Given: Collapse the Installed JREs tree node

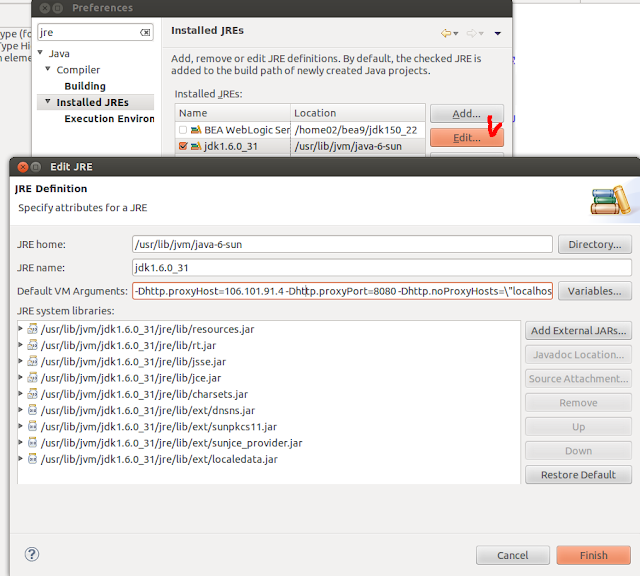Looking at the screenshot, I should [48, 101].
